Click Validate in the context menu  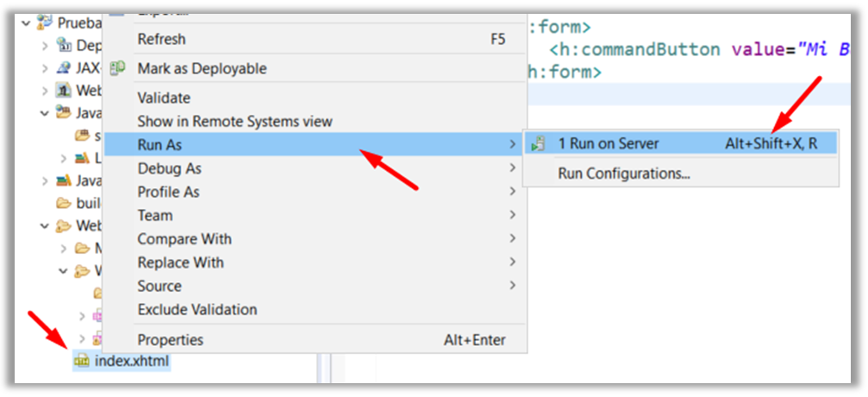(164, 98)
